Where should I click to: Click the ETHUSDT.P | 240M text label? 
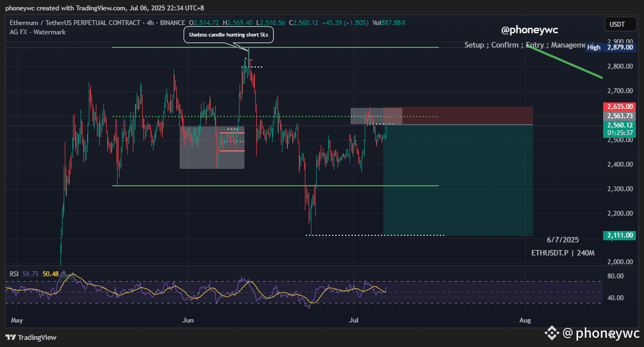[563, 253]
